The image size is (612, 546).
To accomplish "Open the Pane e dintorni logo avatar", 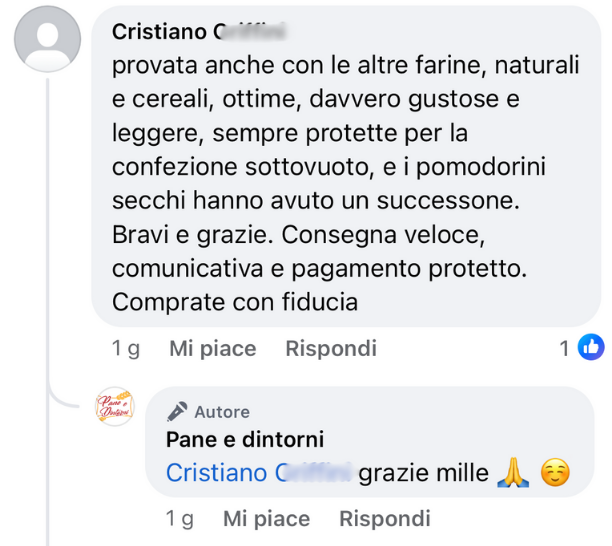I will [114, 406].
